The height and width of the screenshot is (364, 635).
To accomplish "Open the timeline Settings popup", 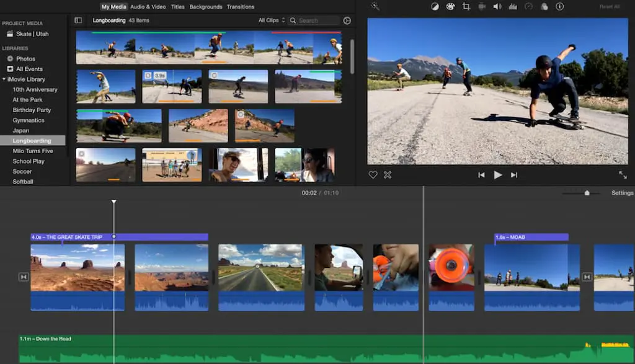I will pyautogui.click(x=622, y=193).
